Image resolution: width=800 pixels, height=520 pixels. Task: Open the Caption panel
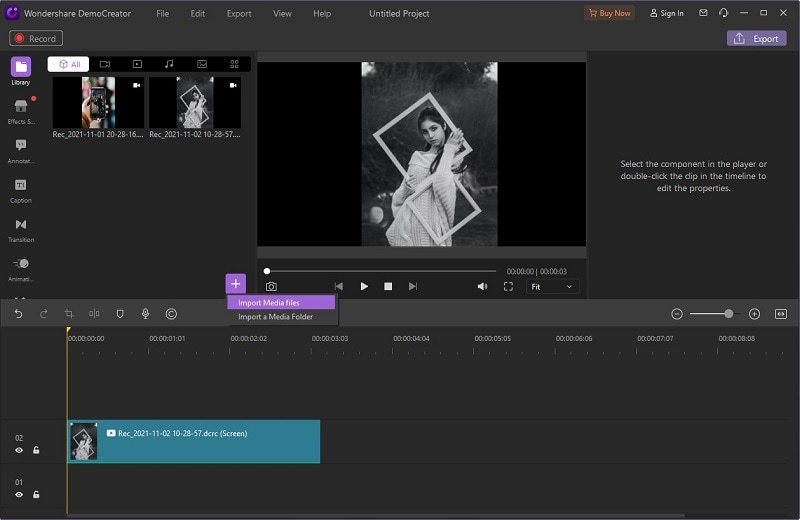(20, 189)
